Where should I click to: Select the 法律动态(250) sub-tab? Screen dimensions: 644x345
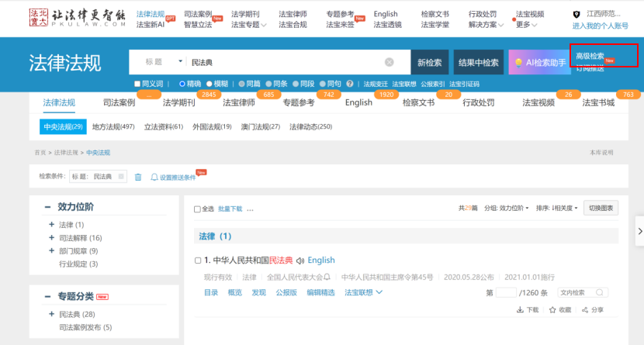(x=311, y=127)
